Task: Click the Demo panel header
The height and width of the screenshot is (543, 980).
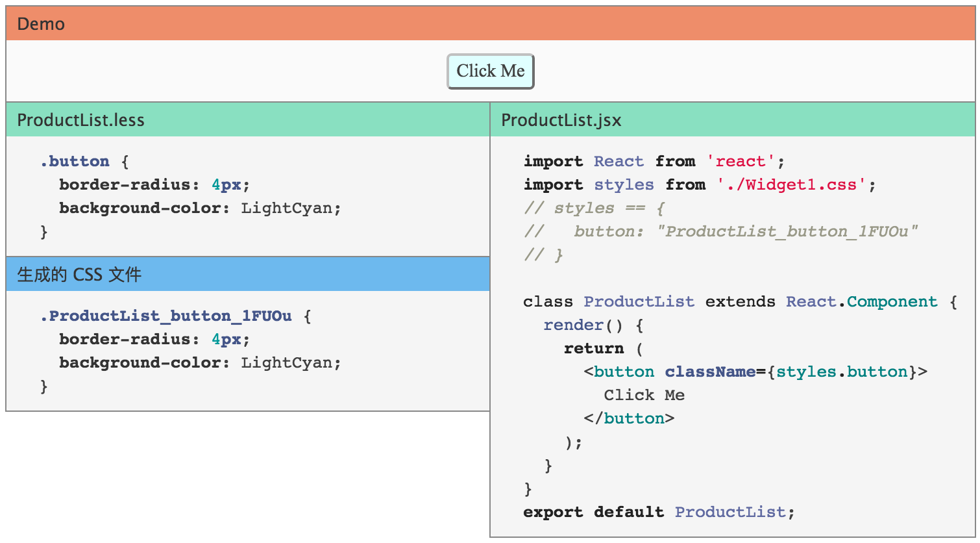Action: click(x=490, y=24)
